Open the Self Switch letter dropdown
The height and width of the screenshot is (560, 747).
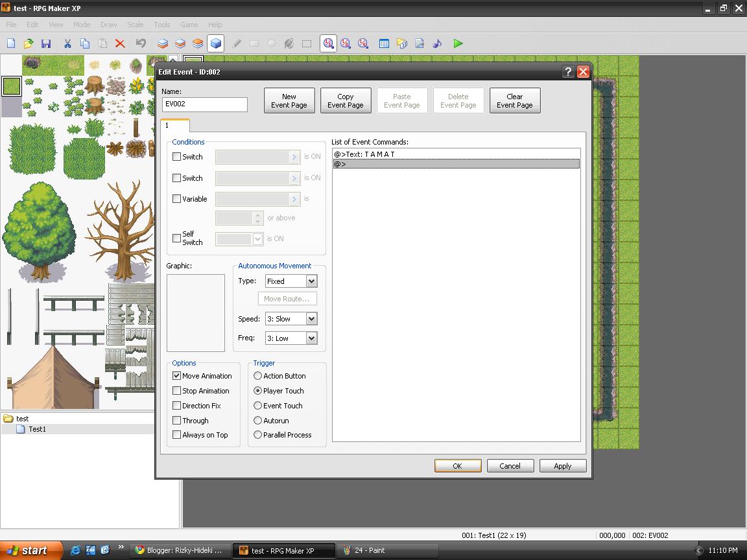[257, 239]
